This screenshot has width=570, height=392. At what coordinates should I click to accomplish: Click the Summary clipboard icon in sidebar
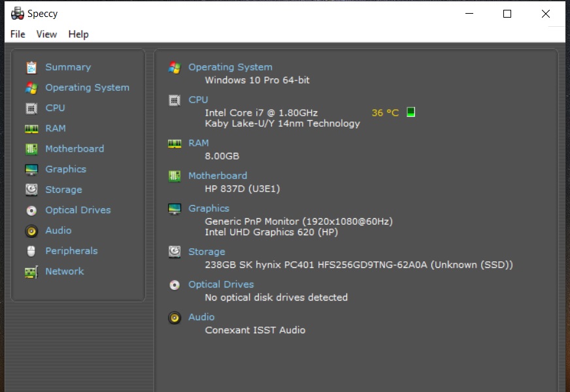click(x=31, y=67)
